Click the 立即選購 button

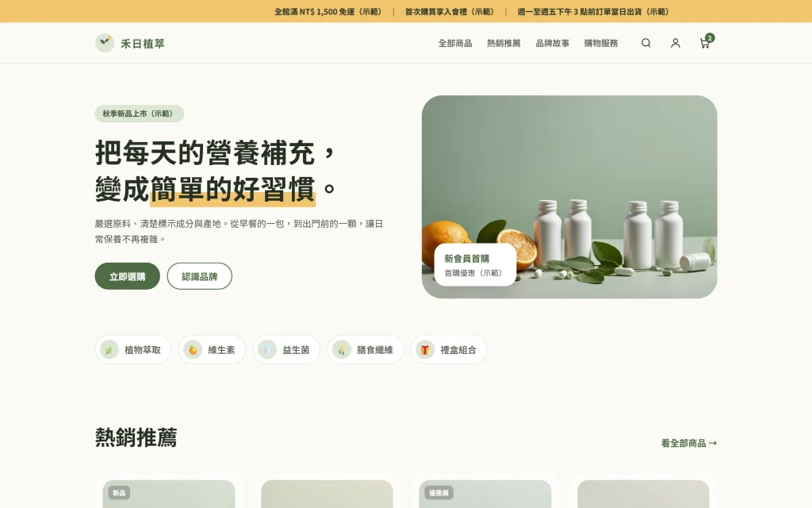(128, 276)
